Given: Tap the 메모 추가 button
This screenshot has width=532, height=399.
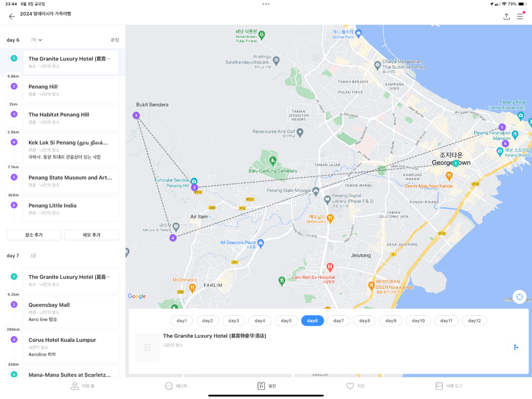Looking at the screenshot, I should [92, 235].
